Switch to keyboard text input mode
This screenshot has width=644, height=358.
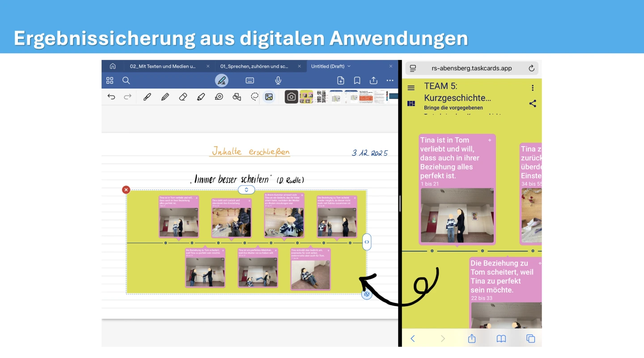tap(250, 80)
